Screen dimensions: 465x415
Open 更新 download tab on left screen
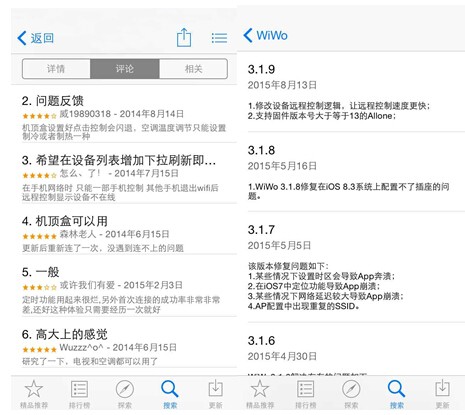(x=215, y=394)
